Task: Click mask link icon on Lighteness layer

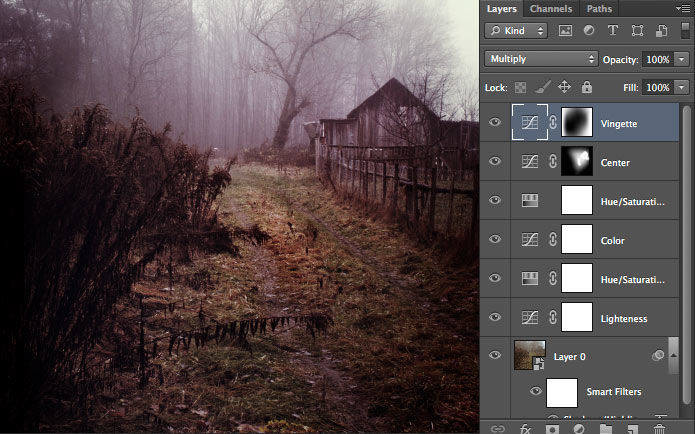Action: 553,317
